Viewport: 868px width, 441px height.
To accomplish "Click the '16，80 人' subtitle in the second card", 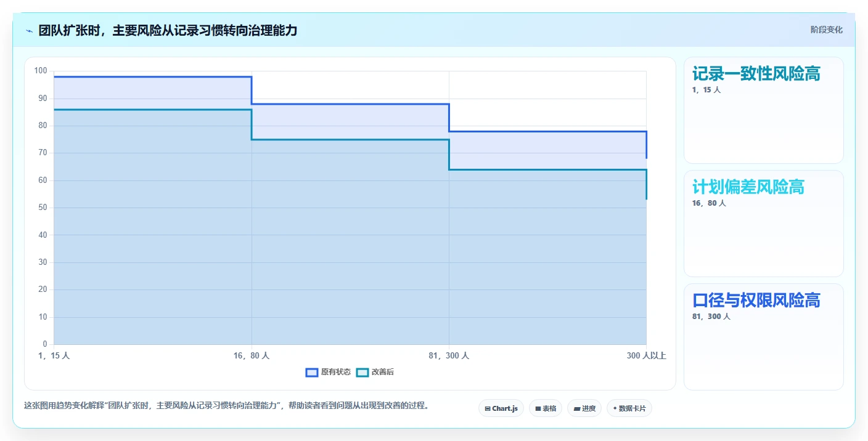I will pos(710,203).
